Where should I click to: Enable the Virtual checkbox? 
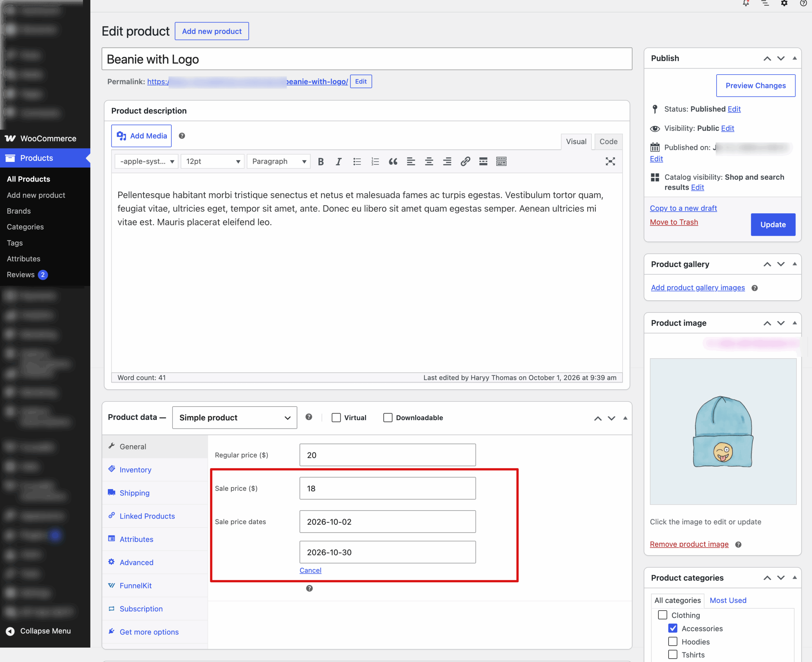coord(336,418)
